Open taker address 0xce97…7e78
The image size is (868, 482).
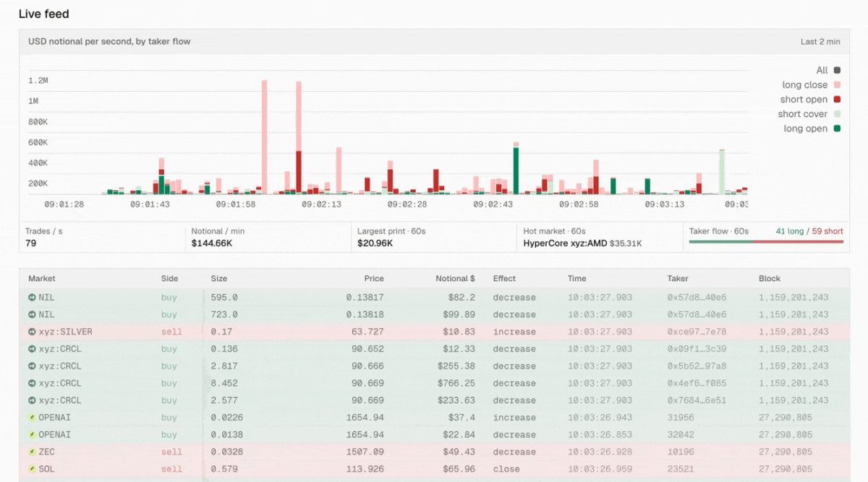click(x=696, y=332)
